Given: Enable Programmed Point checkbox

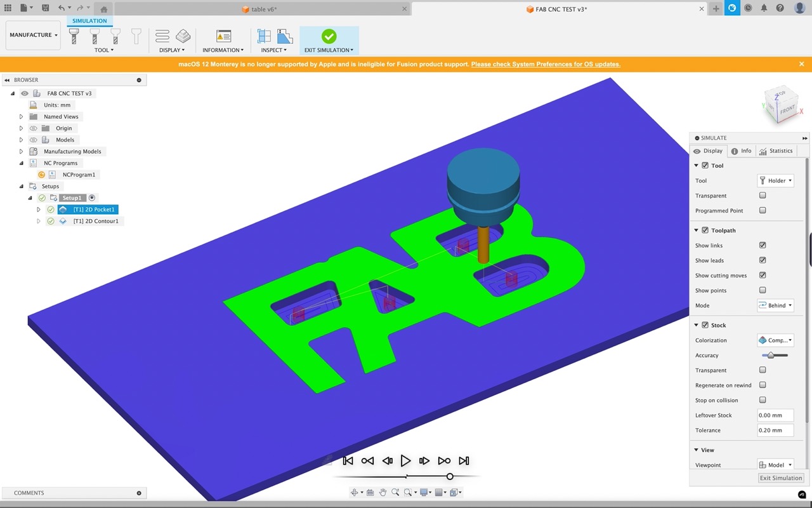Looking at the screenshot, I should (x=763, y=210).
